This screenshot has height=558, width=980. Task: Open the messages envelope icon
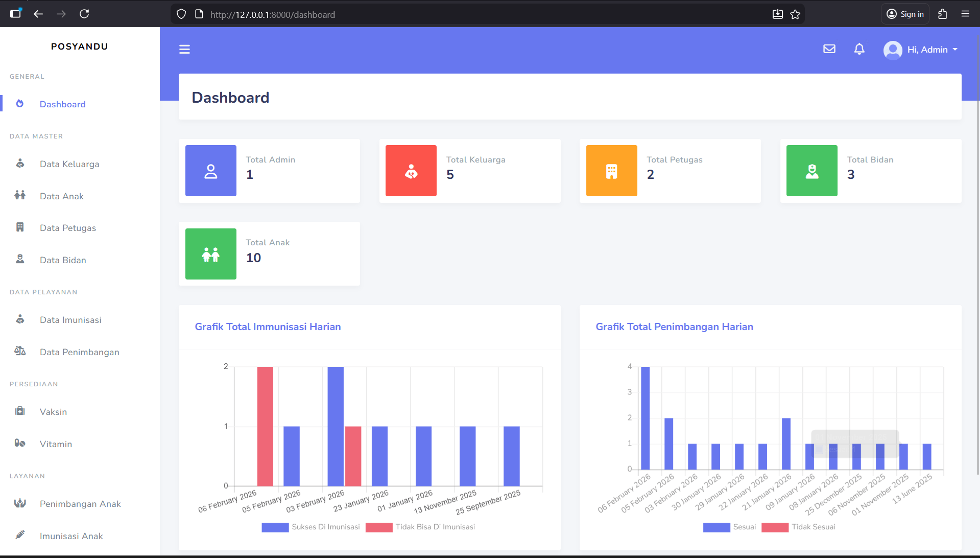tap(829, 49)
